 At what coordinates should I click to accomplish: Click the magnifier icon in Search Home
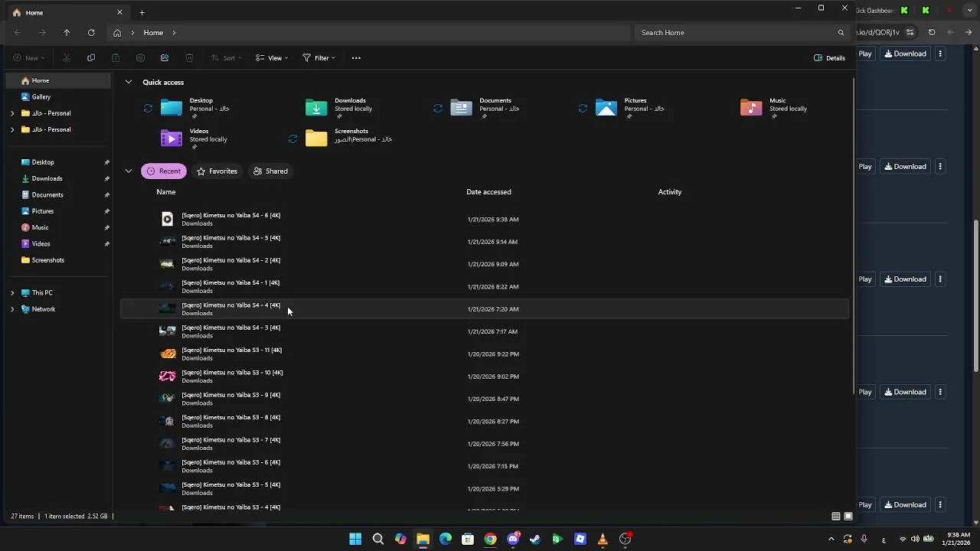(x=841, y=32)
